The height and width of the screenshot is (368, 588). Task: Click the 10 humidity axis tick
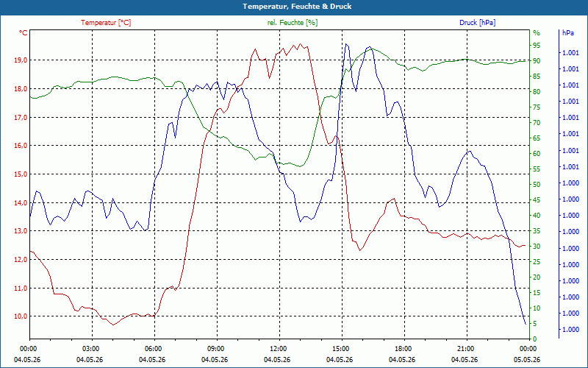[x=537, y=308]
